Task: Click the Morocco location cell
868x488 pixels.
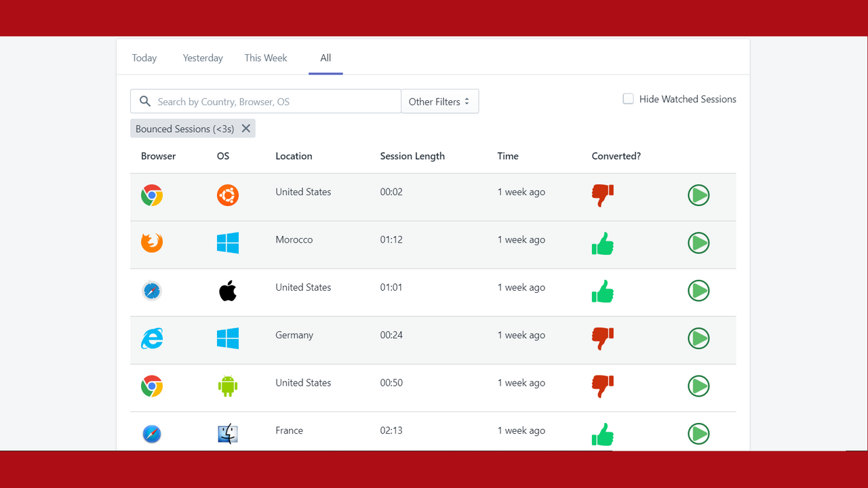Action: (294, 240)
